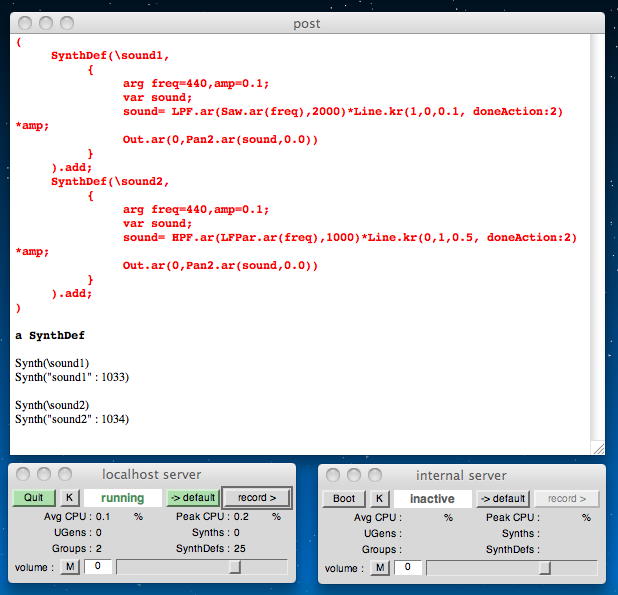Zoom the internal server window
Viewport: 618px width, 595px height.
pos(375,475)
